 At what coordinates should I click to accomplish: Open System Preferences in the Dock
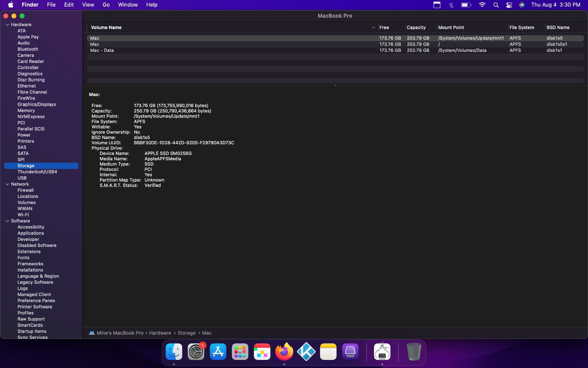(196, 352)
